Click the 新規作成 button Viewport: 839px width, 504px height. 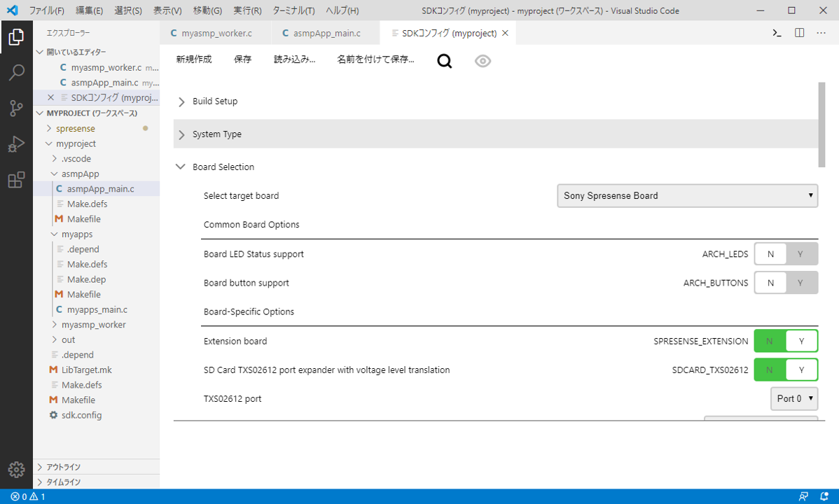[x=194, y=59]
